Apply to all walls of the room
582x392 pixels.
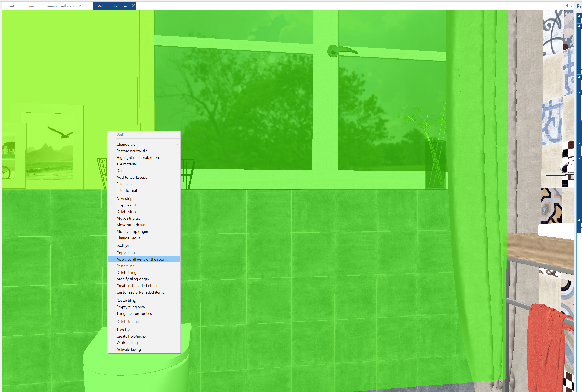tap(144, 259)
